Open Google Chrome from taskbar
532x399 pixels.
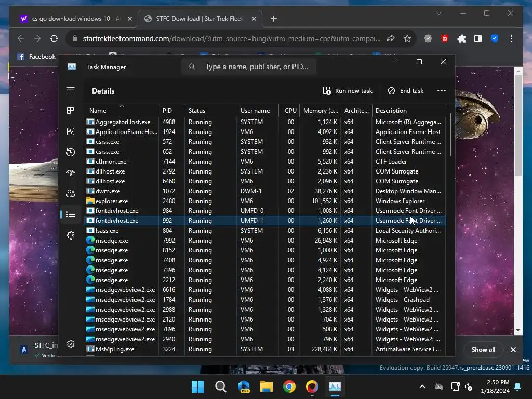289,387
